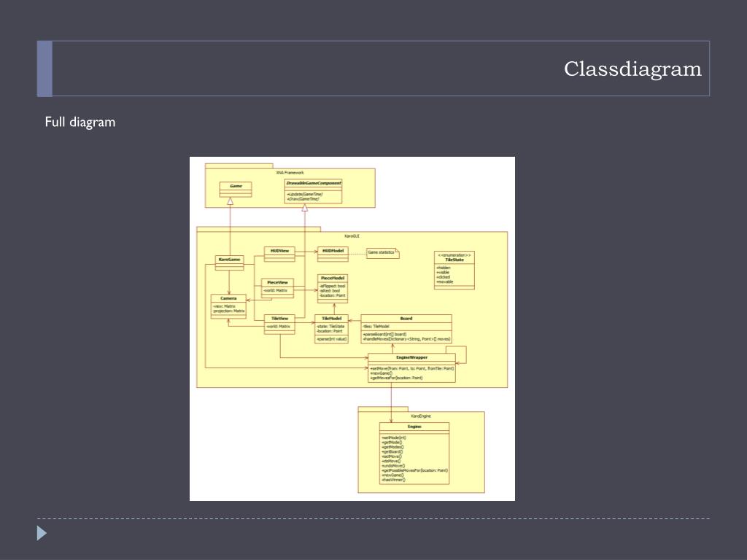Click the TileModel class box

[x=332, y=329]
